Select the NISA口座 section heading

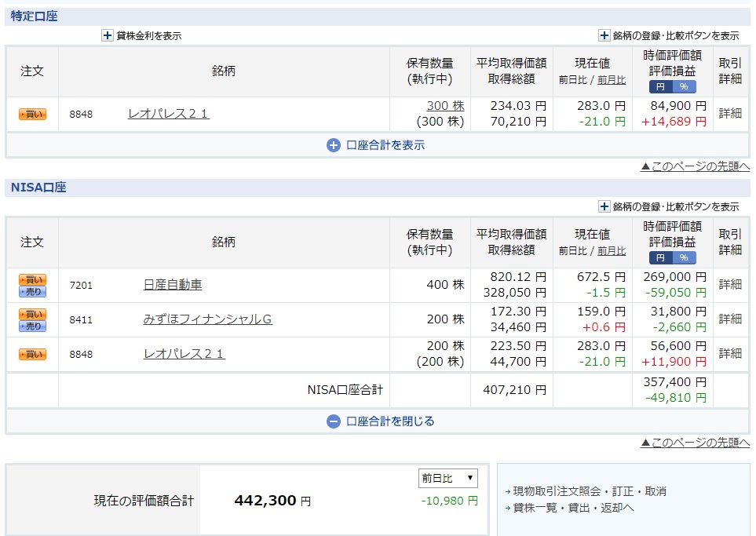coord(38,188)
